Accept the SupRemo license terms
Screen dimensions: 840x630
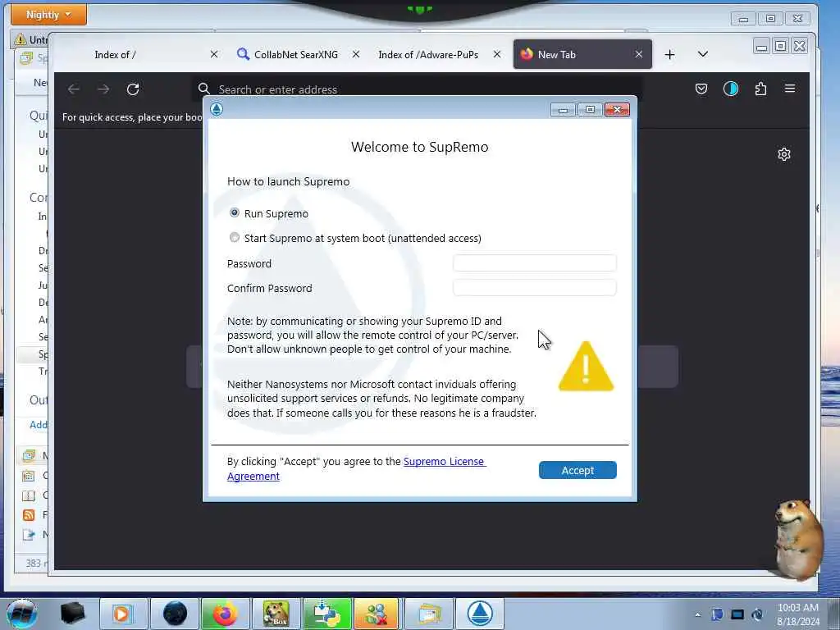point(577,470)
